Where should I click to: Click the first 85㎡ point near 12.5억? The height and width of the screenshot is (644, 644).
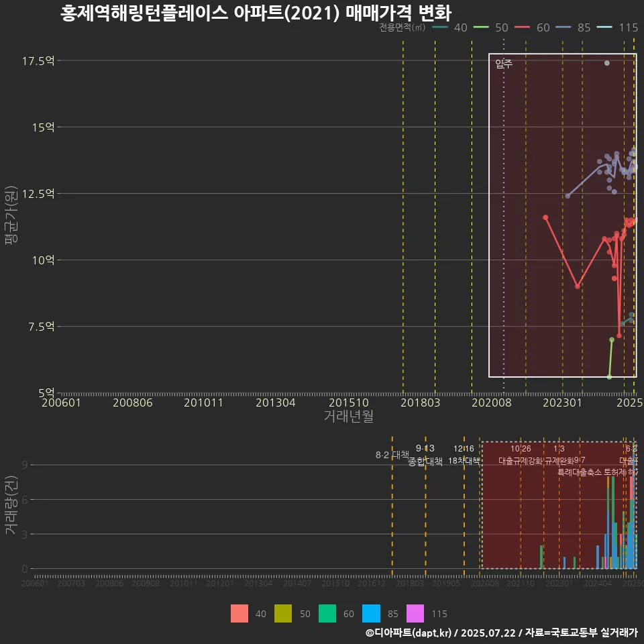click(568, 196)
